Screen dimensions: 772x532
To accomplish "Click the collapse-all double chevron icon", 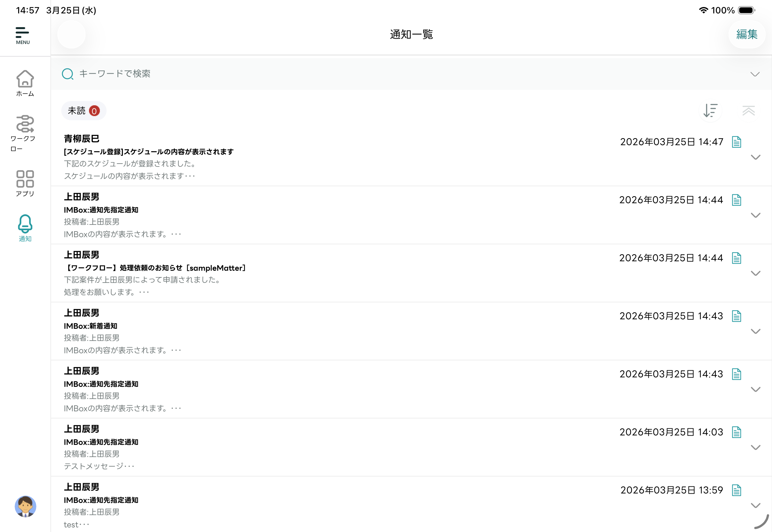I will (748, 111).
